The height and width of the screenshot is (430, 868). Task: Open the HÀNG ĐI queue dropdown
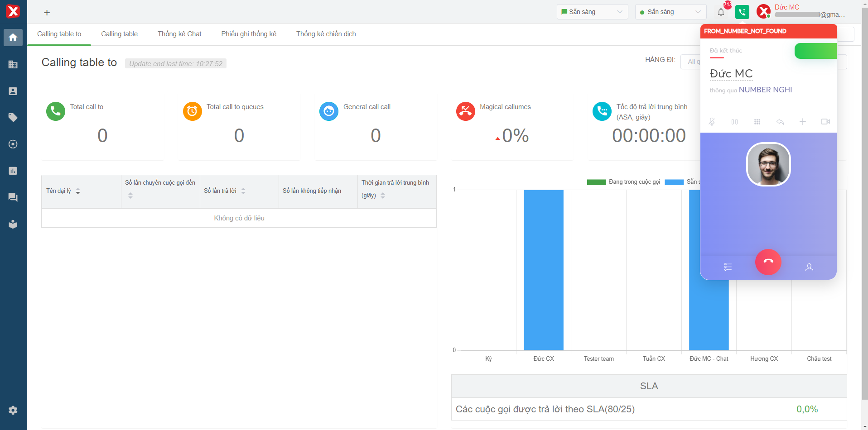[691, 62]
